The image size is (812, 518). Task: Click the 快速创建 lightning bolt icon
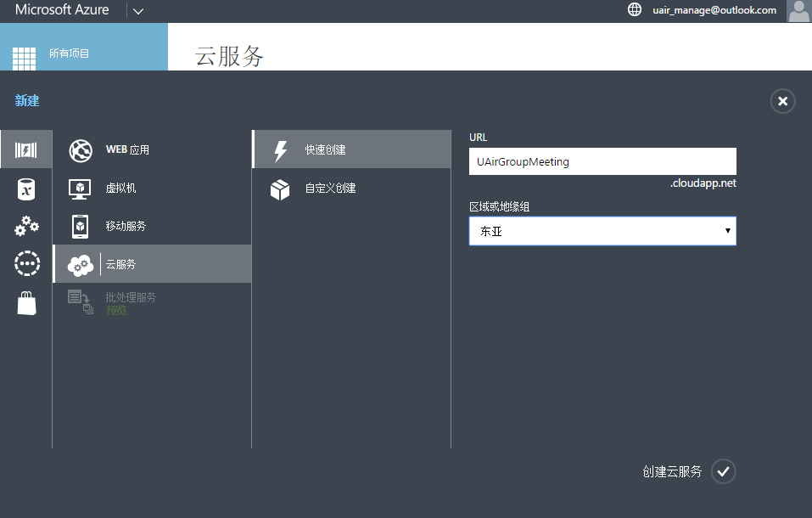point(279,149)
